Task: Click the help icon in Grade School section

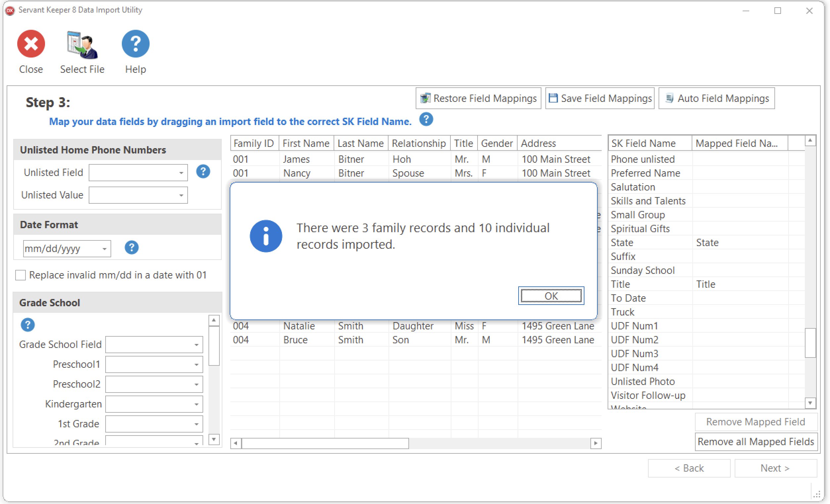Action: (x=27, y=324)
